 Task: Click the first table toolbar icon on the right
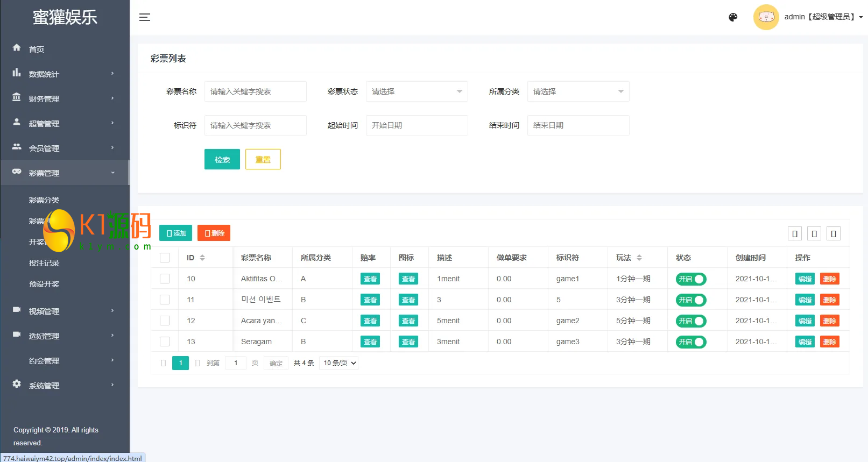click(x=795, y=233)
